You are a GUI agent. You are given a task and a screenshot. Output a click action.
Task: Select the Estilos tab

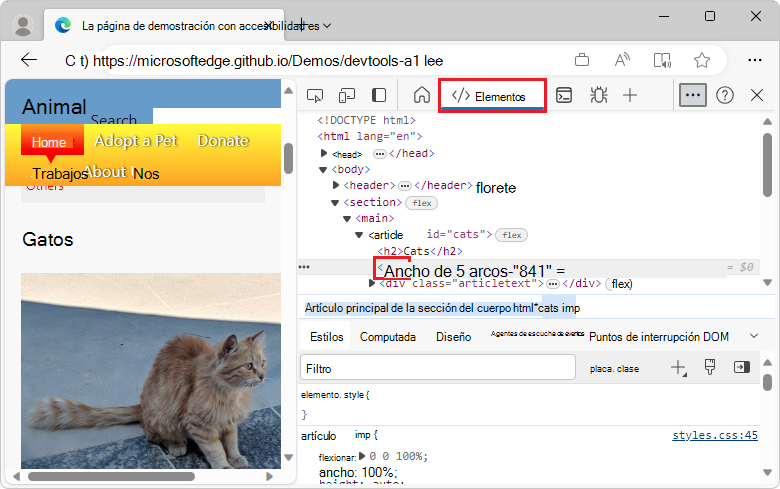(326, 337)
